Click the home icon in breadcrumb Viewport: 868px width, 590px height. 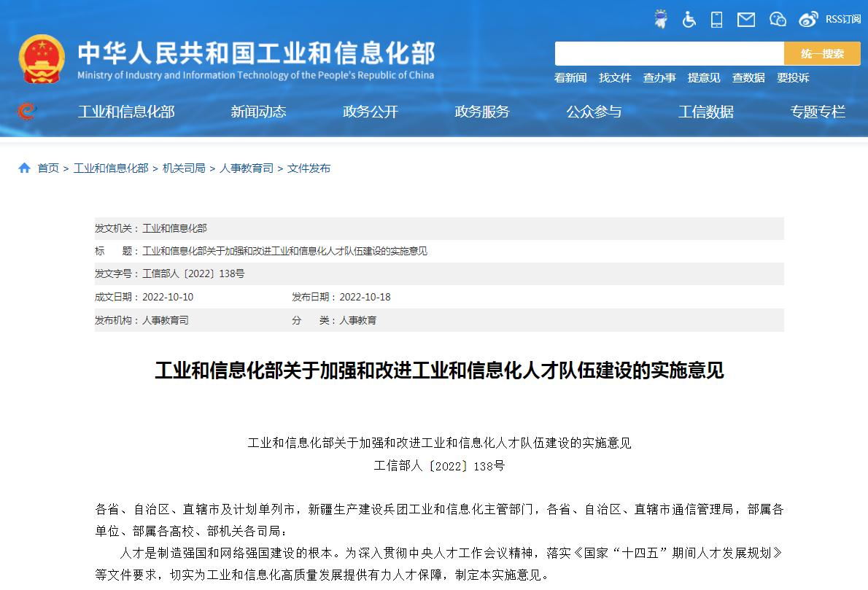(x=24, y=168)
